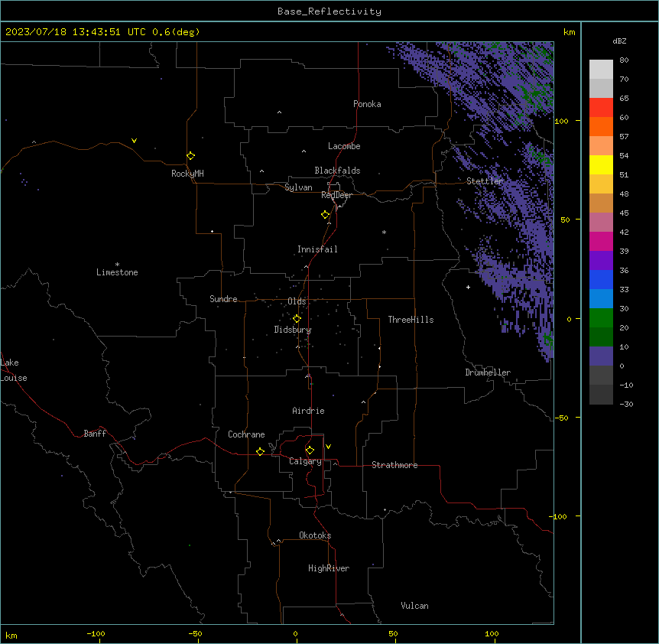Pick the bright yellow 54-51 dBZ swatch
The image size is (659, 644).
(x=601, y=164)
